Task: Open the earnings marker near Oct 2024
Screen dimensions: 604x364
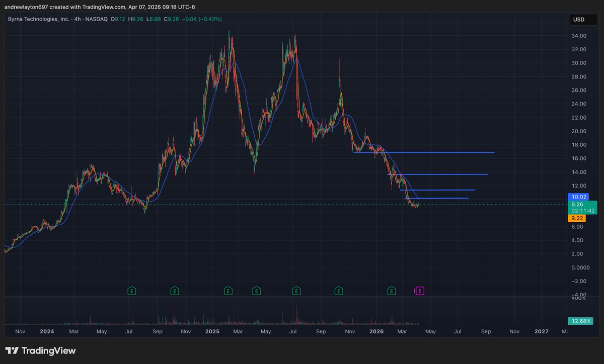Action: pos(174,291)
